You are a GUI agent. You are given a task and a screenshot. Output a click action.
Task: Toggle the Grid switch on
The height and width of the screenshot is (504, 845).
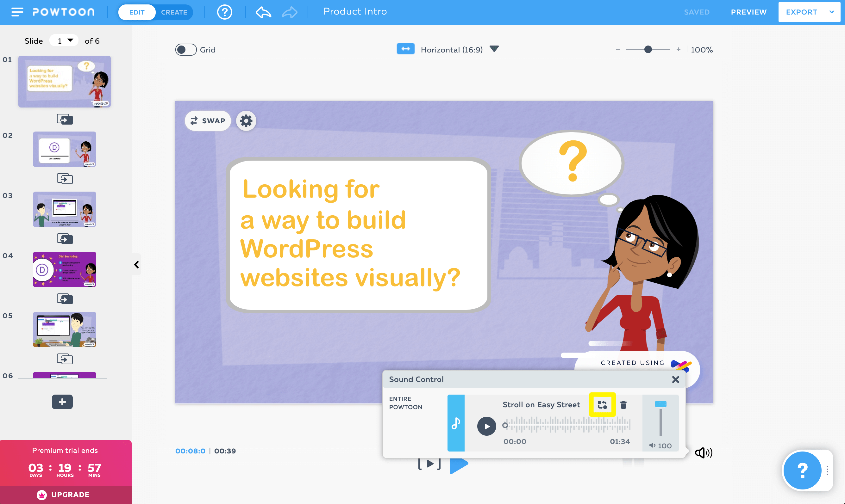click(185, 50)
